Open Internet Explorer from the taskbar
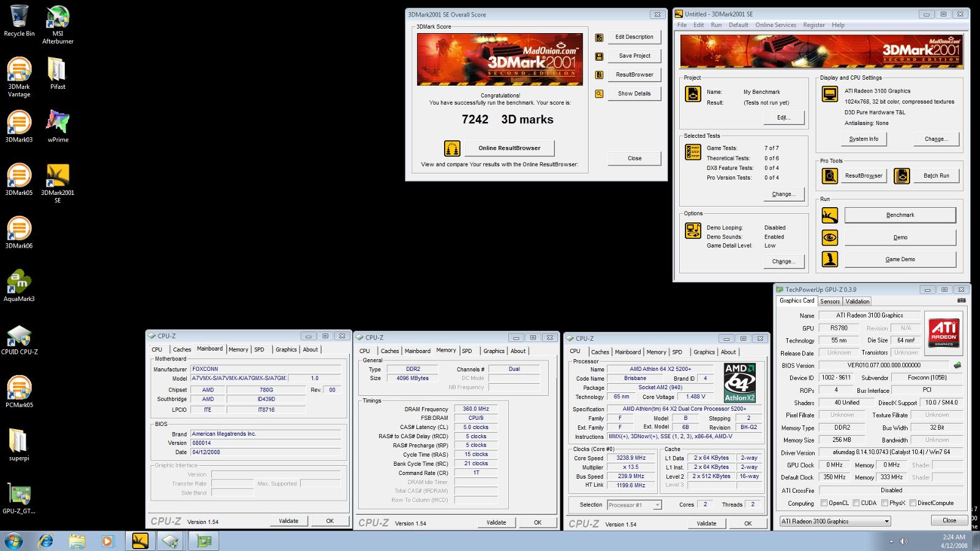The width and height of the screenshot is (980, 551). tap(46, 541)
